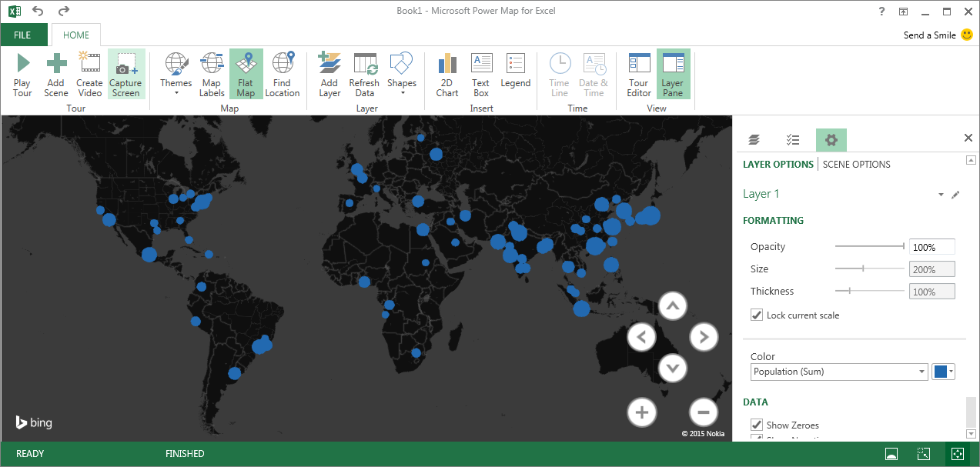
Task: Click the READY status text
Action: (x=30, y=454)
